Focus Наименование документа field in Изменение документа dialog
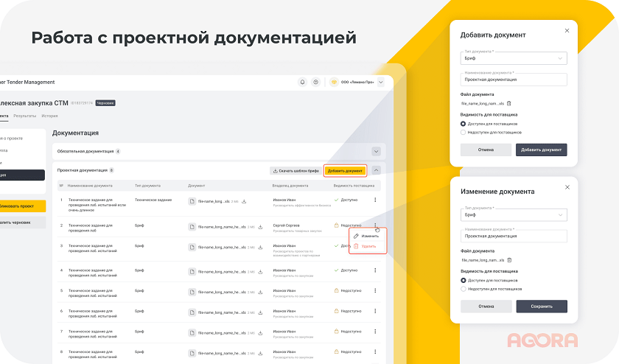The height and width of the screenshot is (364, 619). pos(514,236)
